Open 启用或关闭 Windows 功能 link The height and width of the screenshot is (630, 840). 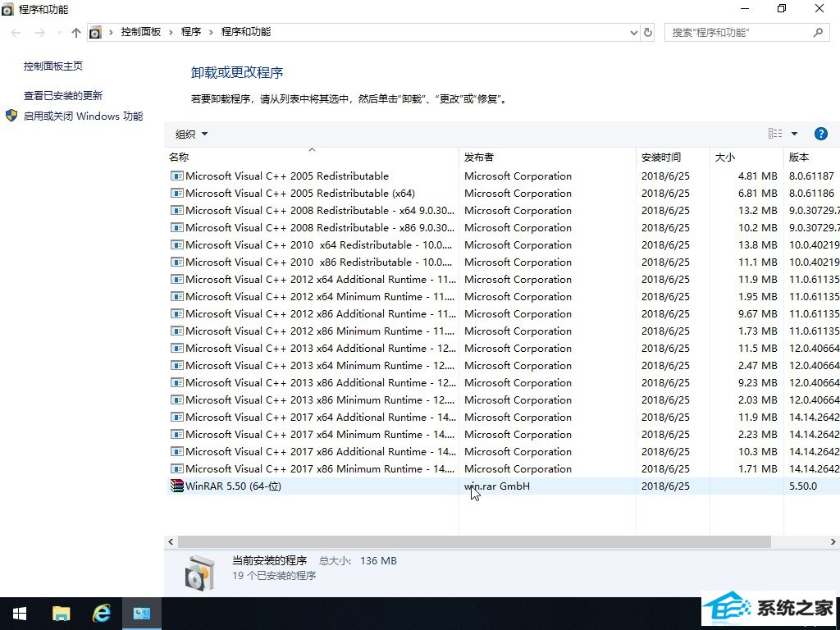(x=83, y=116)
